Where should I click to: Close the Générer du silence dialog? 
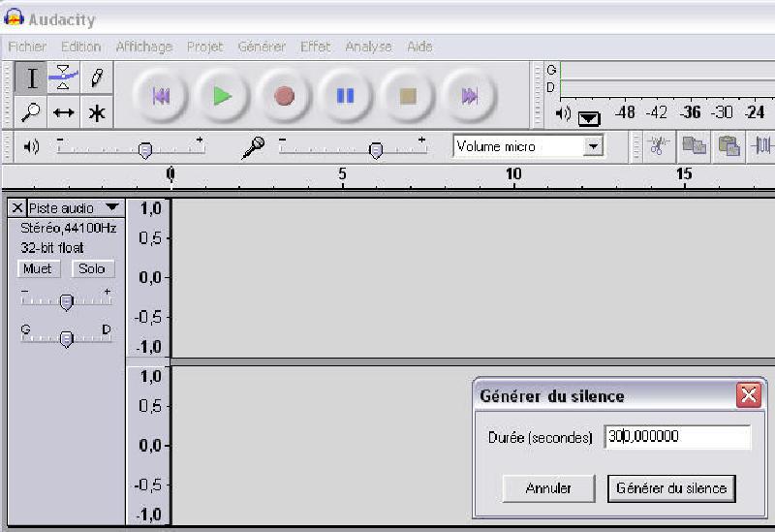tap(748, 395)
